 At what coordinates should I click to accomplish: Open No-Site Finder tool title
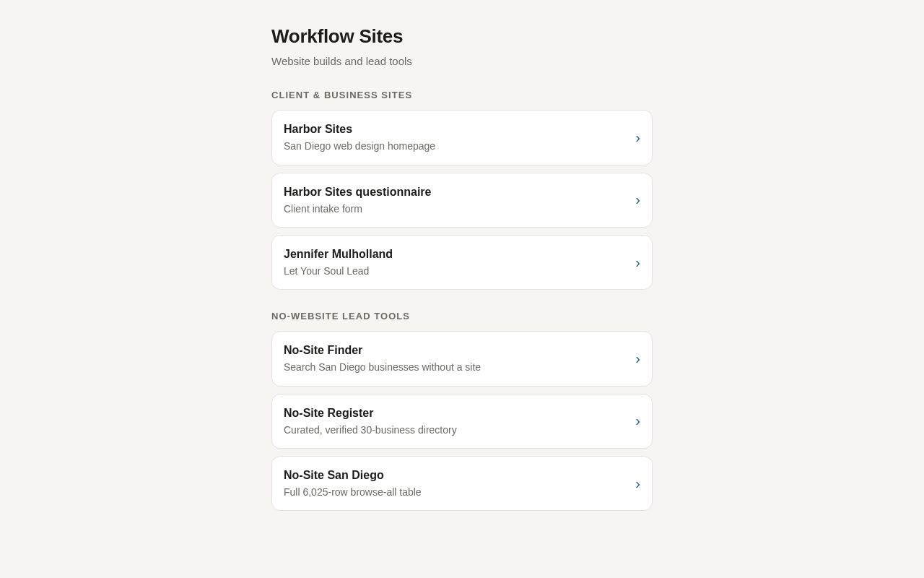(x=323, y=350)
